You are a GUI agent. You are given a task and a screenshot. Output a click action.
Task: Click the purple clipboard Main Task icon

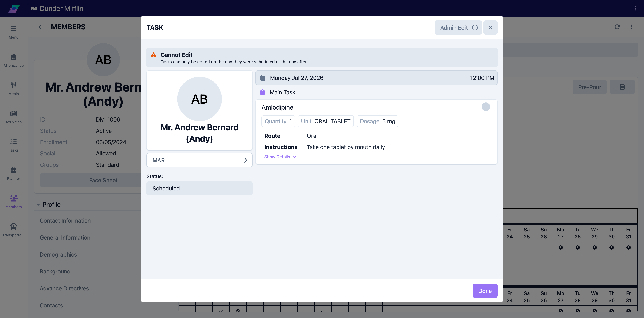click(x=263, y=92)
